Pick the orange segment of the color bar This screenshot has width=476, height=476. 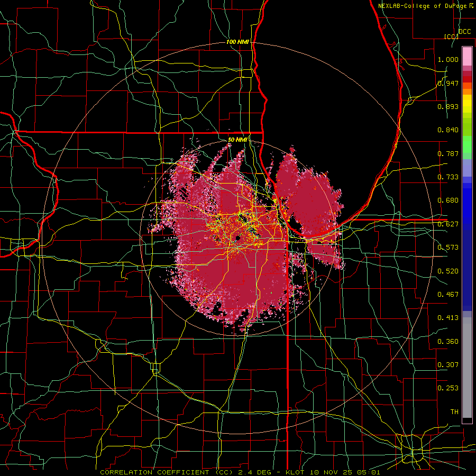pos(467,91)
